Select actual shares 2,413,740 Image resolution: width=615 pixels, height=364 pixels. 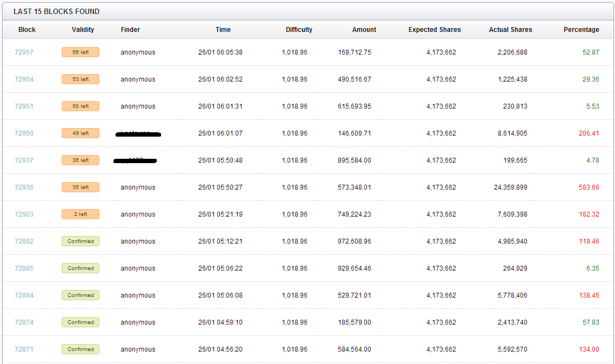coord(512,322)
